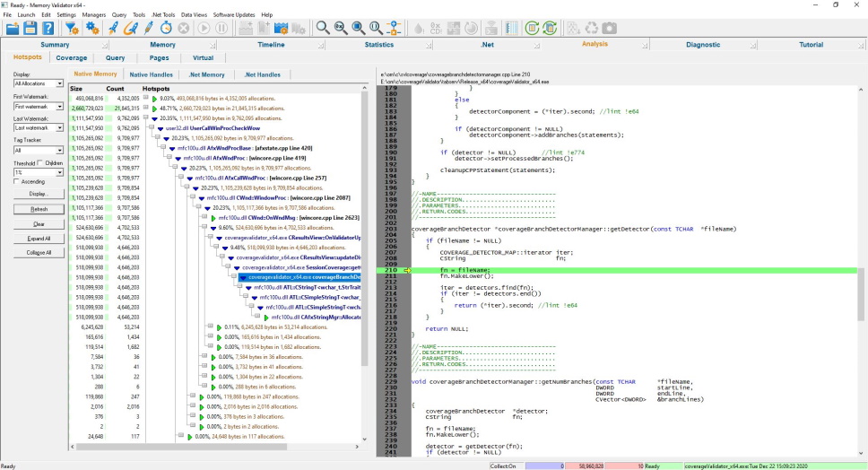Open the Managers menu

pos(93,15)
